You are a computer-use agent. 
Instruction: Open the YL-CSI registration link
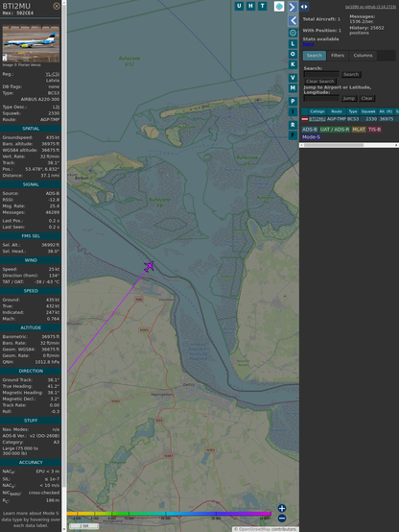point(53,74)
